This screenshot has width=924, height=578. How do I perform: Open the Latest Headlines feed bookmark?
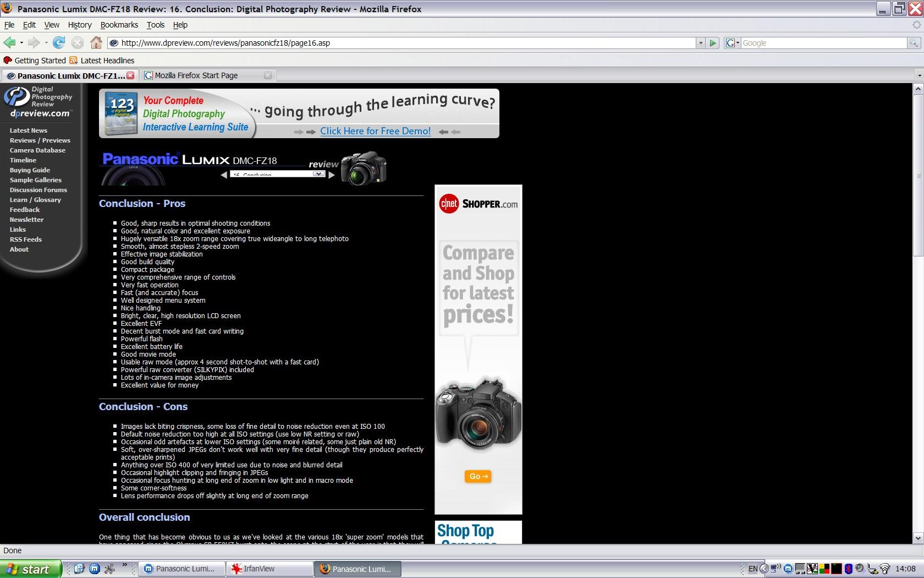pyautogui.click(x=102, y=61)
